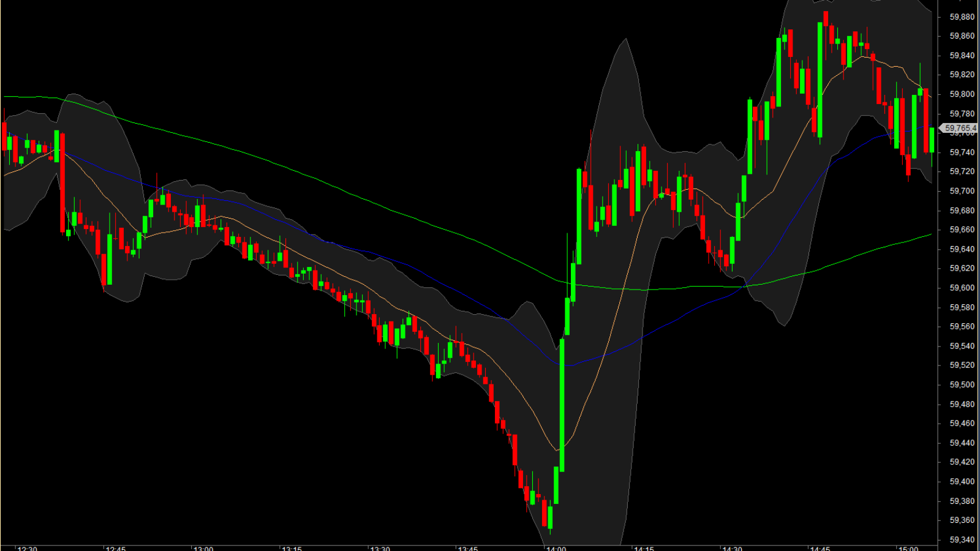Select the 13:45 time axis label
Screen dimensions: 980x551
pyautogui.click(x=468, y=549)
